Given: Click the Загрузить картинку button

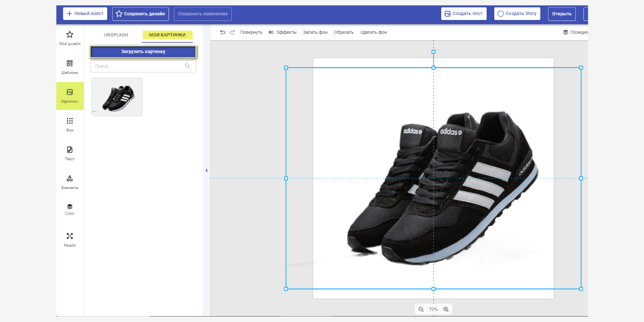Looking at the screenshot, I should 143,52.
